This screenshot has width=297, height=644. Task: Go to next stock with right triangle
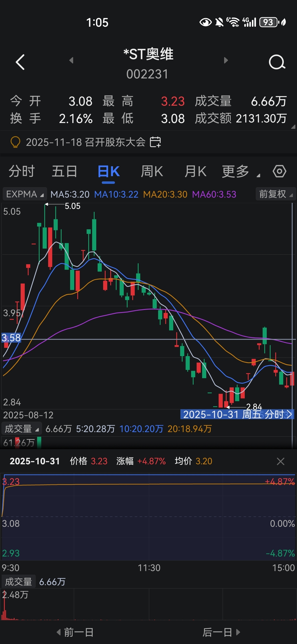pos(226,60)
